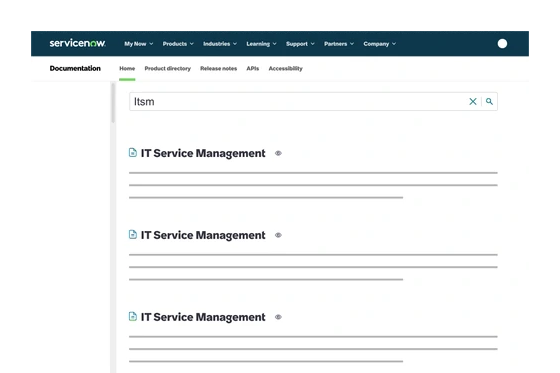Click the magnifying glass search icon
The image size is (560, 373).
coord(489,101)
